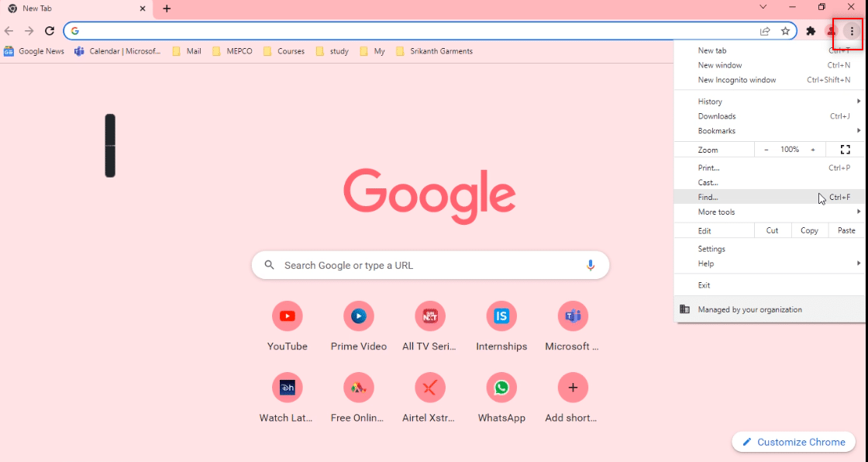The height and width of the screenshot is (462, 868).
Task: Open the study bookmark folder
Action: click(x=332, y=51)
